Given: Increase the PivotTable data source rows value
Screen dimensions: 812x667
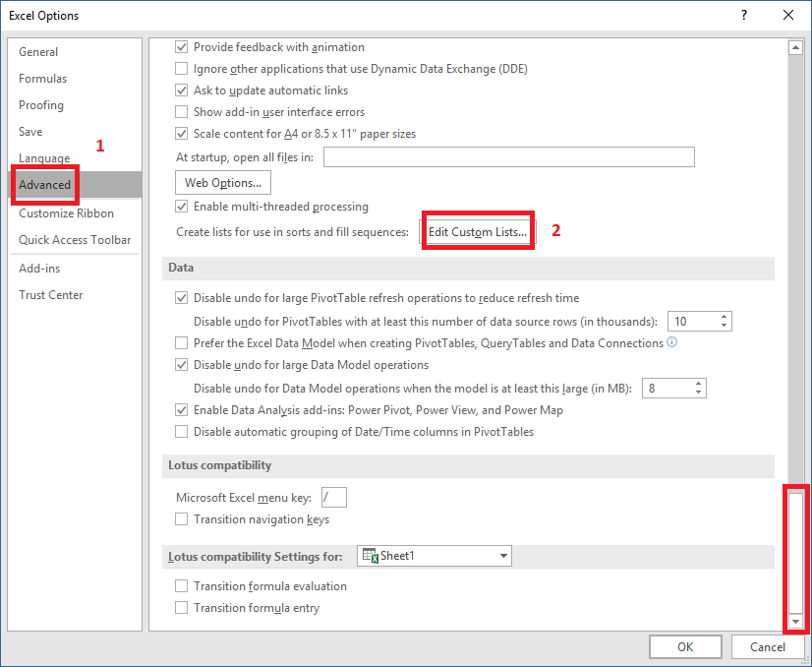Looking at the screenshot, I should click(725, 317).
